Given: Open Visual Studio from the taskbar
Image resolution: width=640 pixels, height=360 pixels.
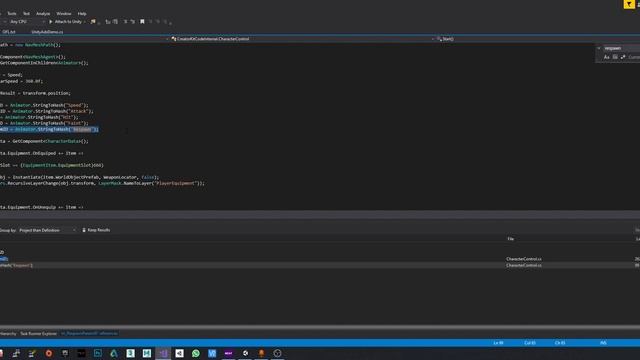Looking at the screenshot, I should [163, 353].
